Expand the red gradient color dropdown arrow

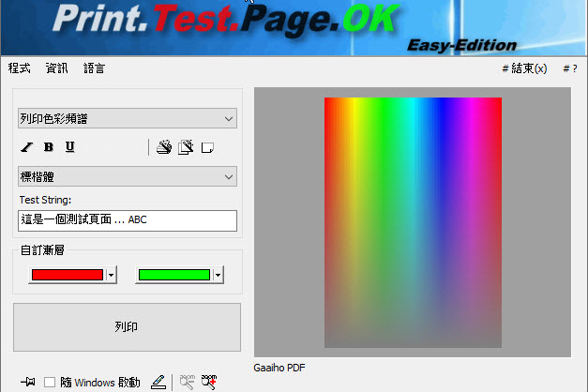coord(111,275)
